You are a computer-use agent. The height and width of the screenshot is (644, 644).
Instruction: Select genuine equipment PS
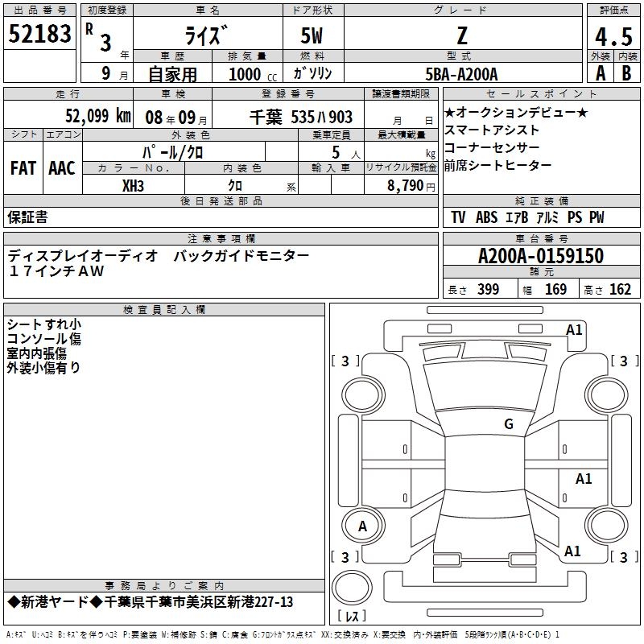575,217
